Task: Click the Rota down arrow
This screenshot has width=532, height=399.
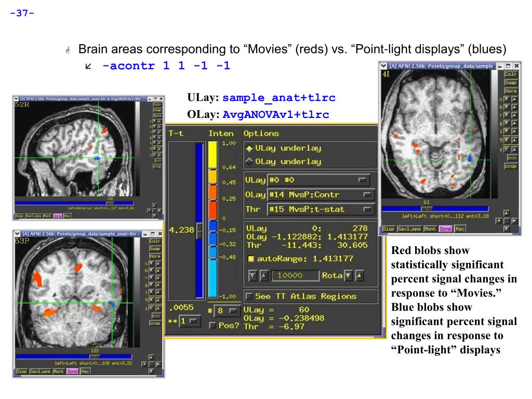Action: pos(348,275)
